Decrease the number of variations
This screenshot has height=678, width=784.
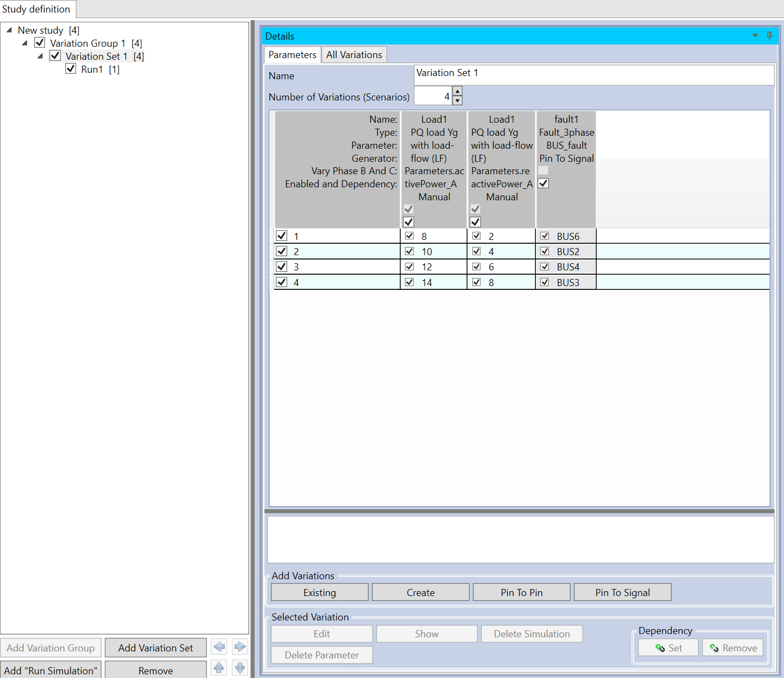pyautogui.click(x=457, y=101)
